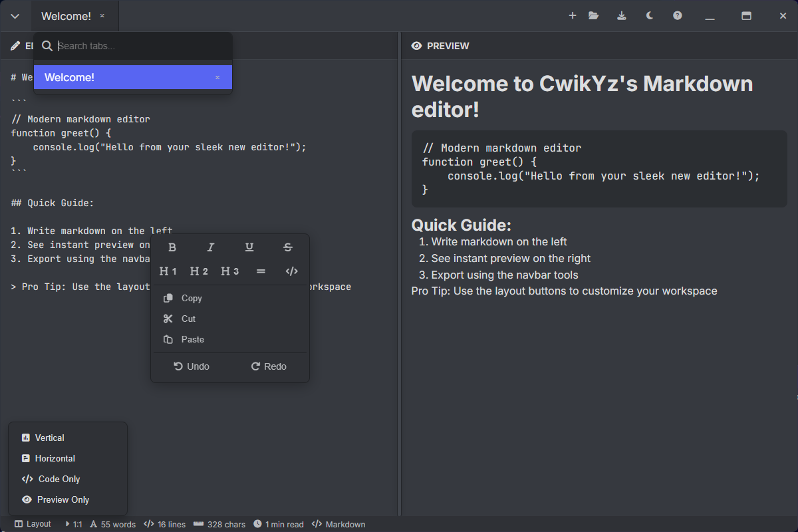This screenshot has height=532, width=798.
Task: Apply underline formatting from the popup toolbar
Action: (249, 247)
